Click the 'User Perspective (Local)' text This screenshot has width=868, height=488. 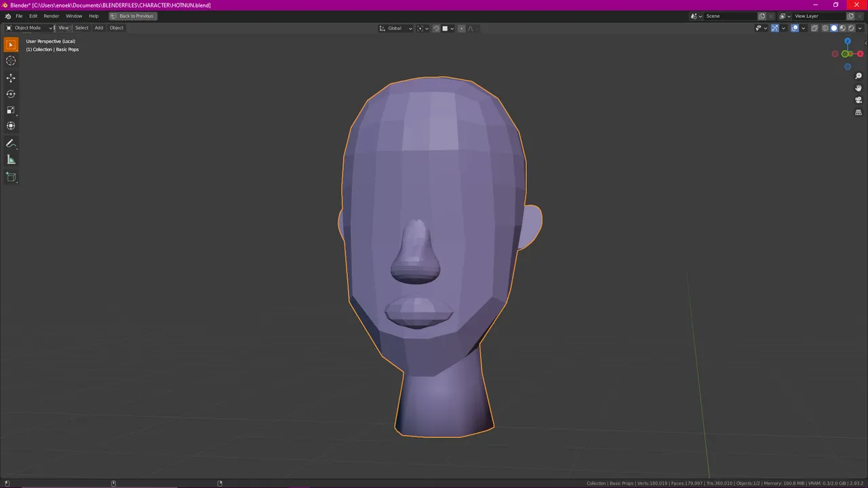tap(51, 41)
